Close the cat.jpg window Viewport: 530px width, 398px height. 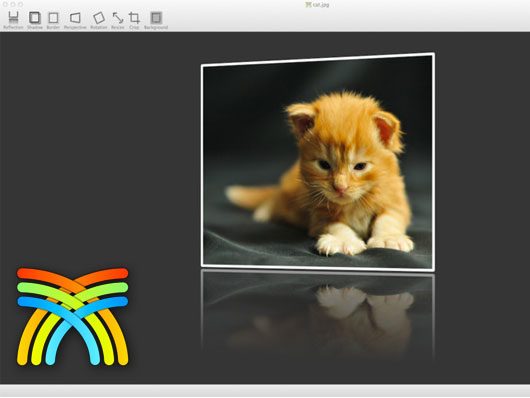coord(5,4)
